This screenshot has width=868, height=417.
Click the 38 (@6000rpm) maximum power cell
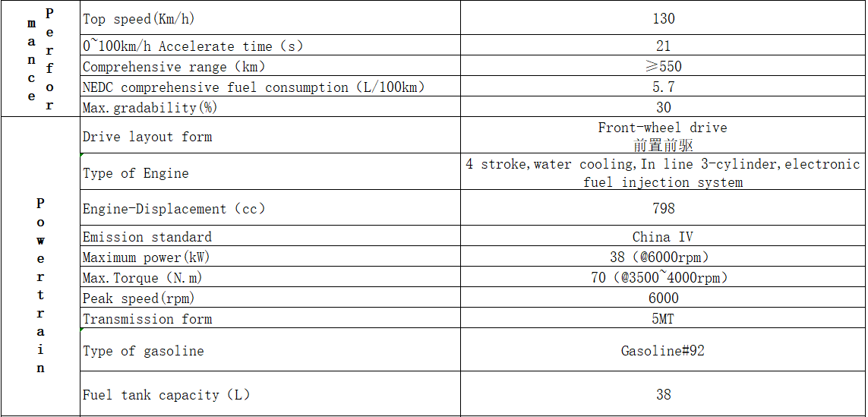[x=664, y=257]
